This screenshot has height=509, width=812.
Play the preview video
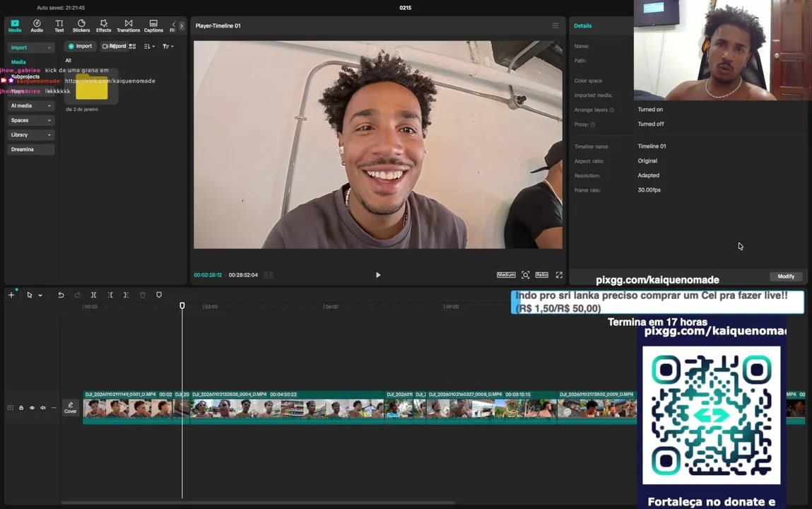(378, 275)
